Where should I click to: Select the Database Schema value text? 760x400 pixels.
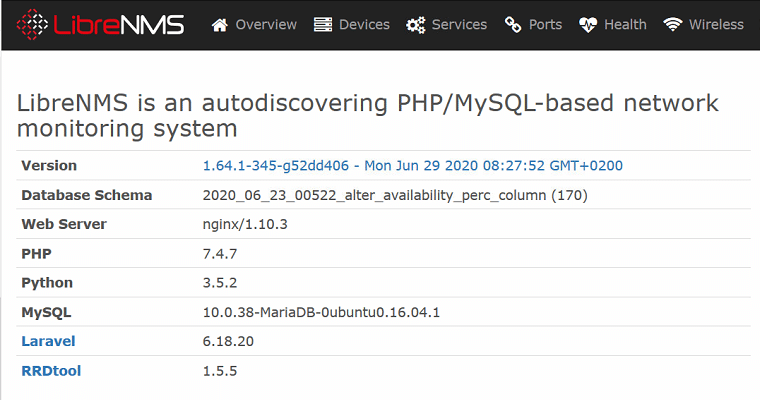click(395, 195)
